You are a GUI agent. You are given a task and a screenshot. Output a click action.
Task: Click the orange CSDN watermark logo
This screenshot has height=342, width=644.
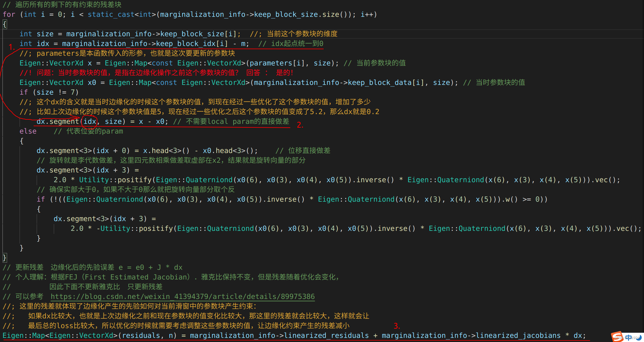point(617,337)
